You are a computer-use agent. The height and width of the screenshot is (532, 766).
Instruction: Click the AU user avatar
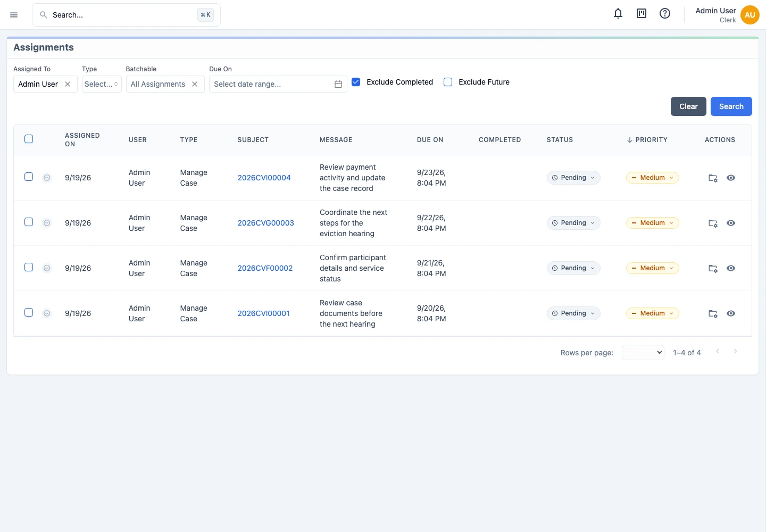pyautogui.click(x=750, y=15)
